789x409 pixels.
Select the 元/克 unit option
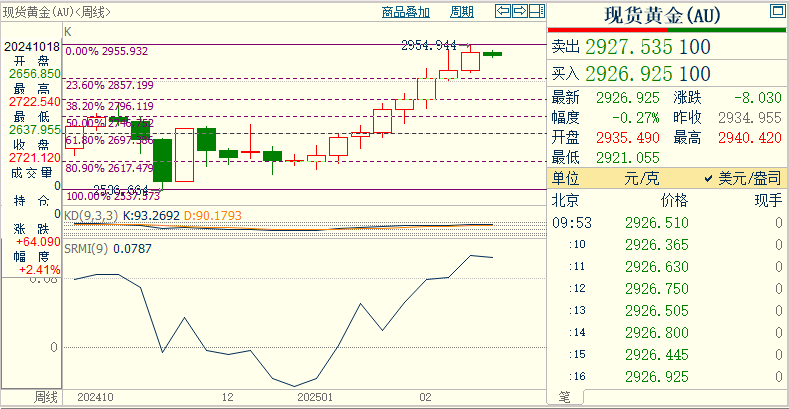tap(641, 178)
